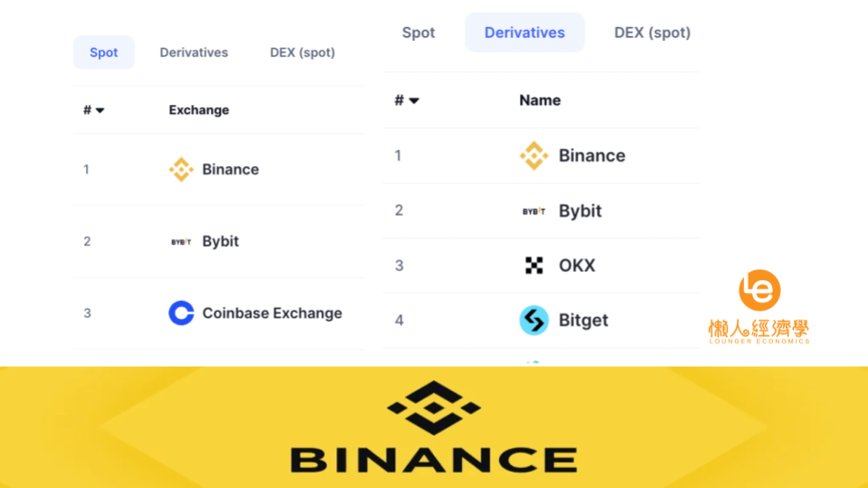Viewport: 868px width, 488px height.
Task: Select the highlighted Derivatives tab on right
Action: (524, 33)
